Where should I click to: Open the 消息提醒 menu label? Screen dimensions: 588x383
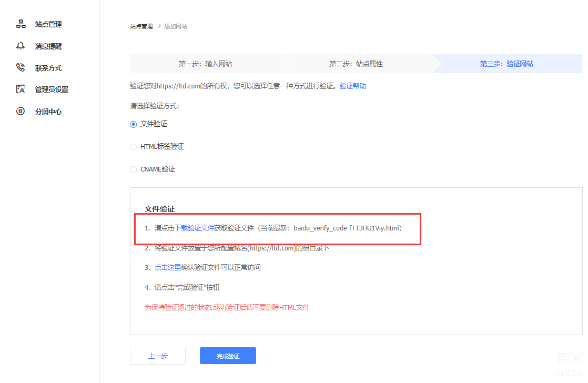48,46
